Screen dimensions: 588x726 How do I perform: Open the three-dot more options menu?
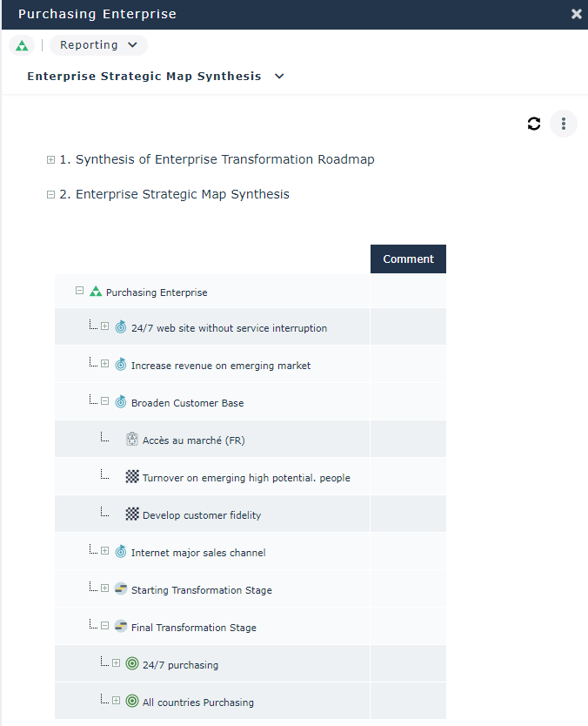pos(564,124)
